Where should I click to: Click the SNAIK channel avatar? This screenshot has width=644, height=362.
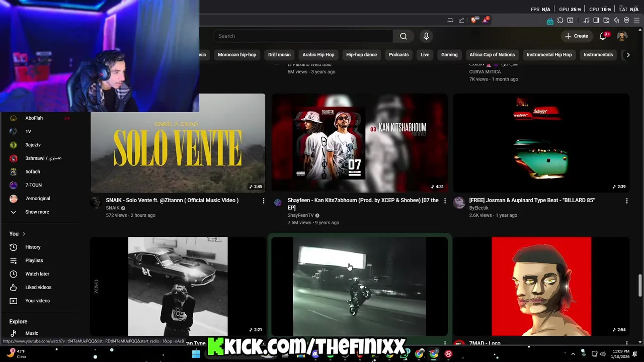click(x=96, y=203)
